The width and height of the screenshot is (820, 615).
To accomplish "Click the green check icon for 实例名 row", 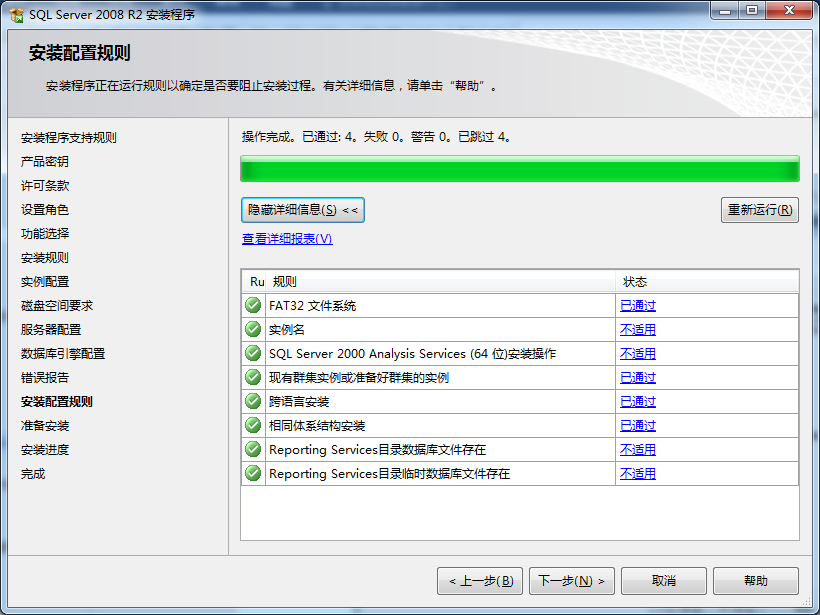I will (x=253, y=329).
